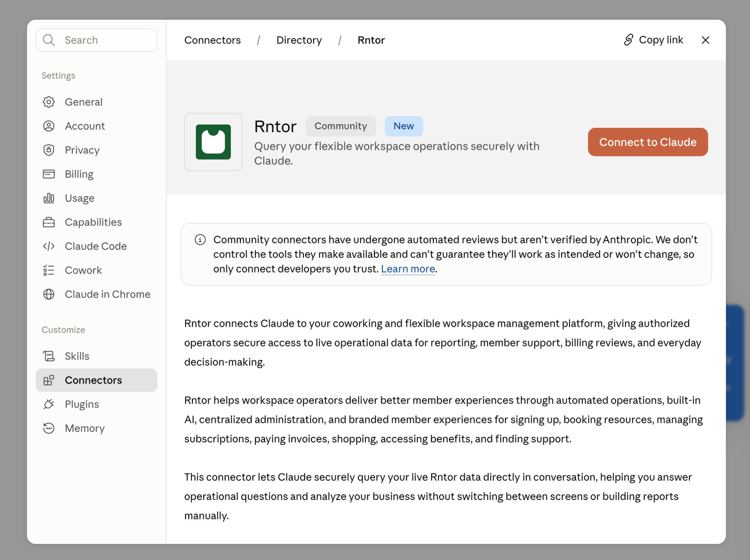Screen dimensions: 750x560
Task: Open the Plugins page
Action: click(96, 404)
